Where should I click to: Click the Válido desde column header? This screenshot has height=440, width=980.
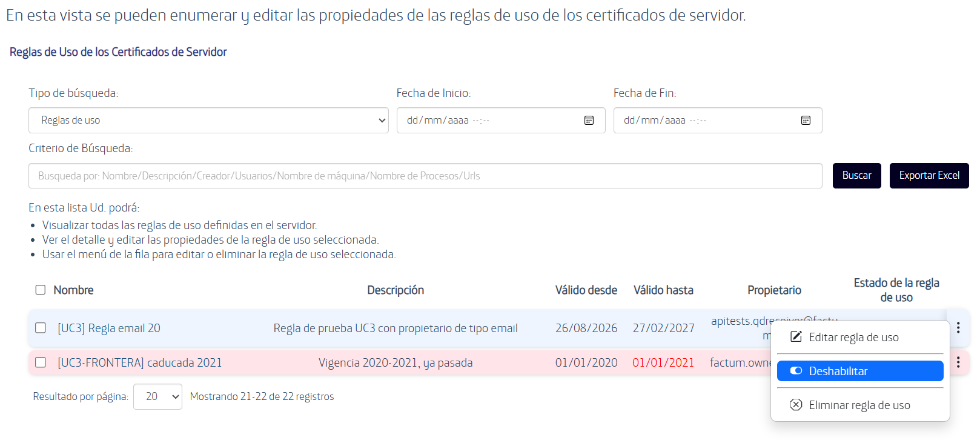click(586, 290)
